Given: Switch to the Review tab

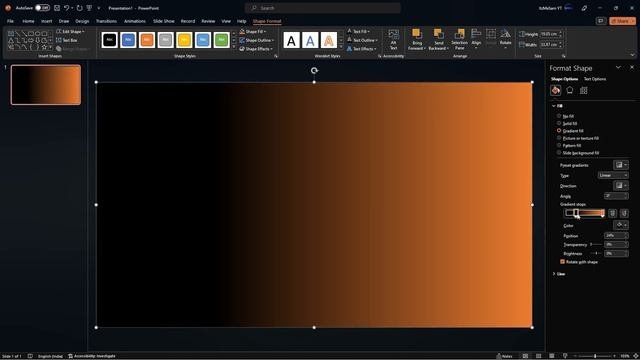Looking at the screenshot, I should pos(208,21).
